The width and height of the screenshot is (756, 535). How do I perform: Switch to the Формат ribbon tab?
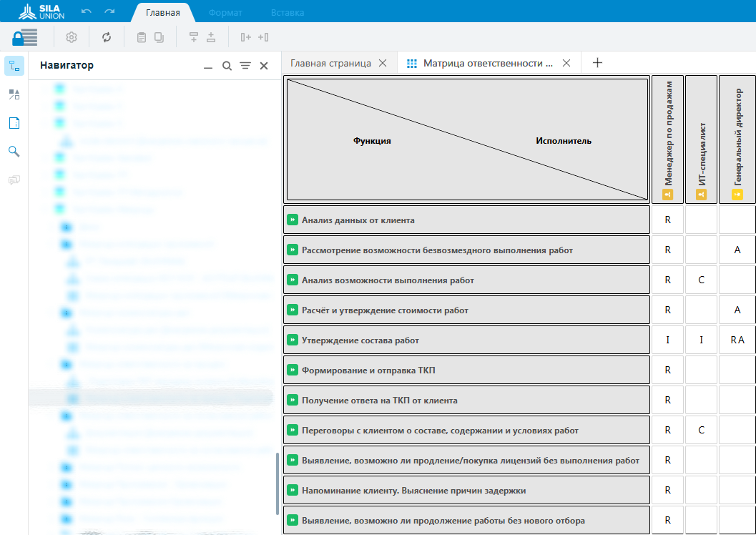pos(225,13)
